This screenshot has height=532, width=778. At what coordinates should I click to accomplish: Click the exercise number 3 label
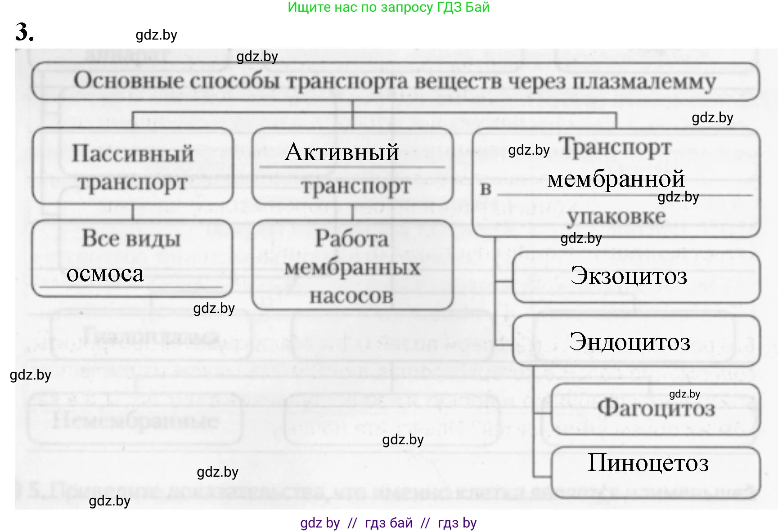click(x=24, y=32)
